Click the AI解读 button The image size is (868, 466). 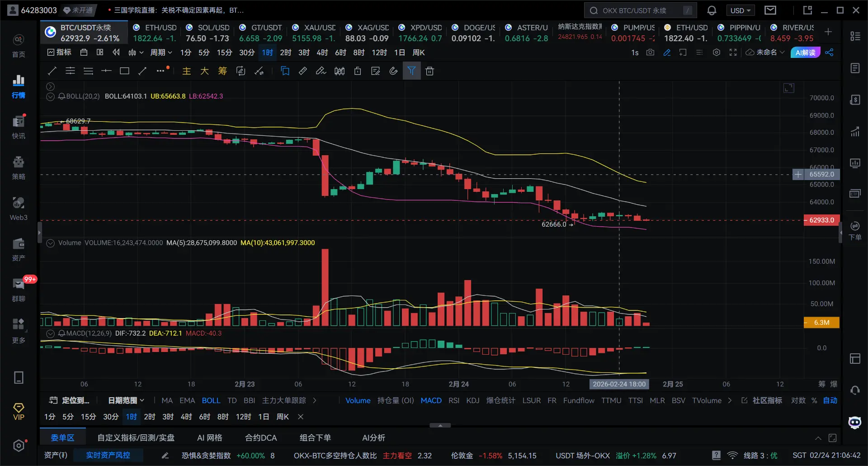pyautogui.click(x=805, y=52)
